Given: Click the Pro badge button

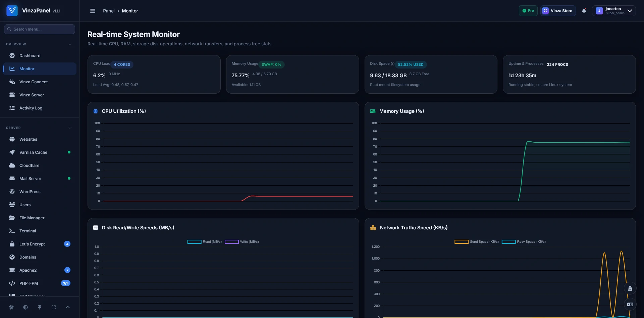Looking at the screenshot, I should click(x=528, y=11).
